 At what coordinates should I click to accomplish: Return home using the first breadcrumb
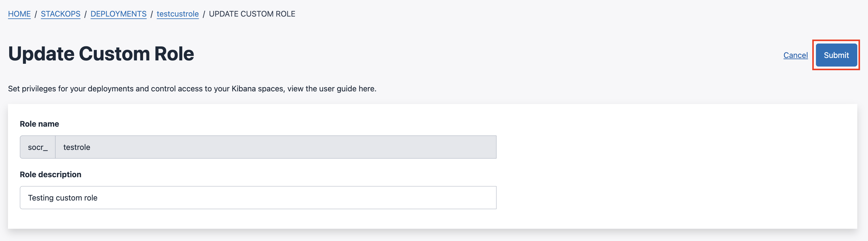[19, 14]
